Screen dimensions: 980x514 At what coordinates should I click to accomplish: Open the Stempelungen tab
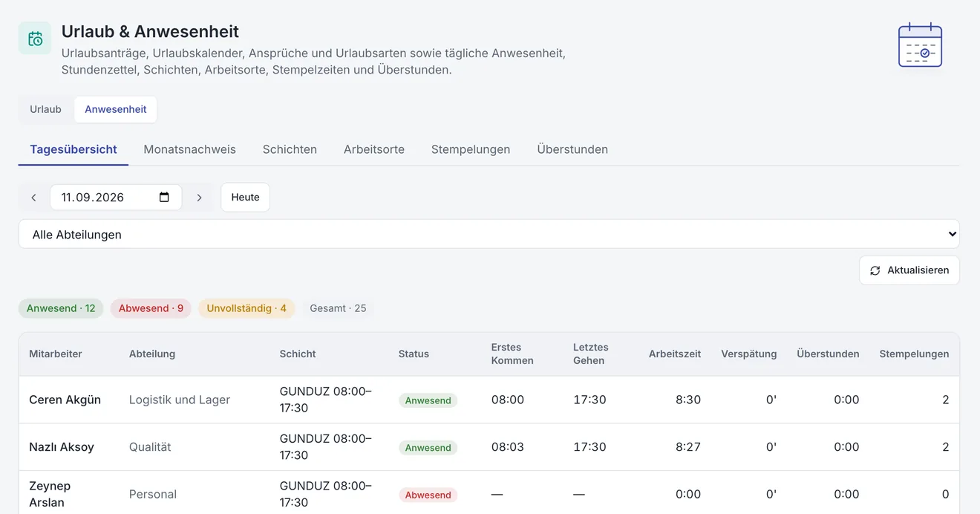pyautogui.click(x=471, y=149)
